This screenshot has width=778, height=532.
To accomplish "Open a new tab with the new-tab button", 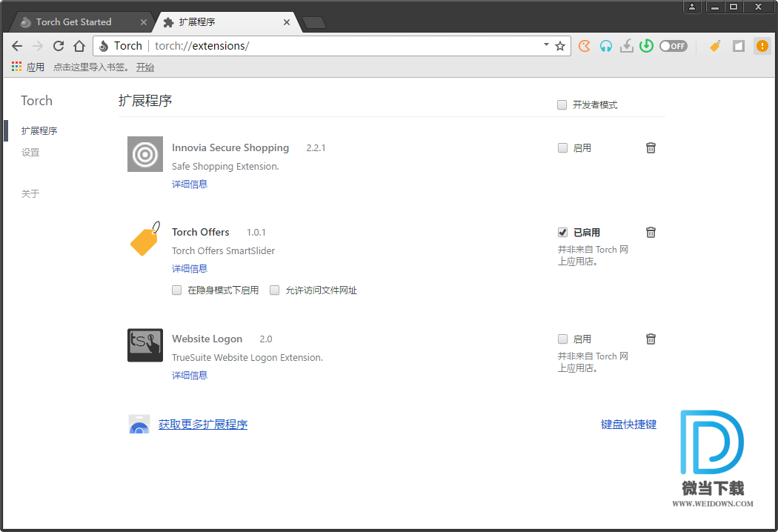I will tap(314, 22).
